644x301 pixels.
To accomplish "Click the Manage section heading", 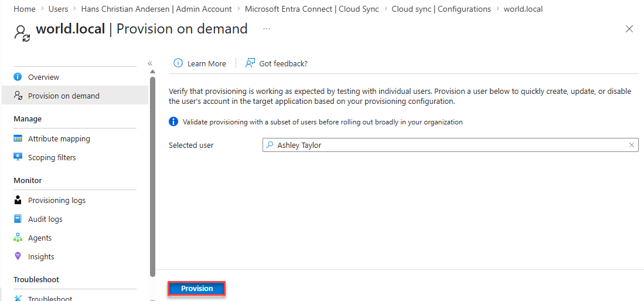I will (x=28, y=119).
